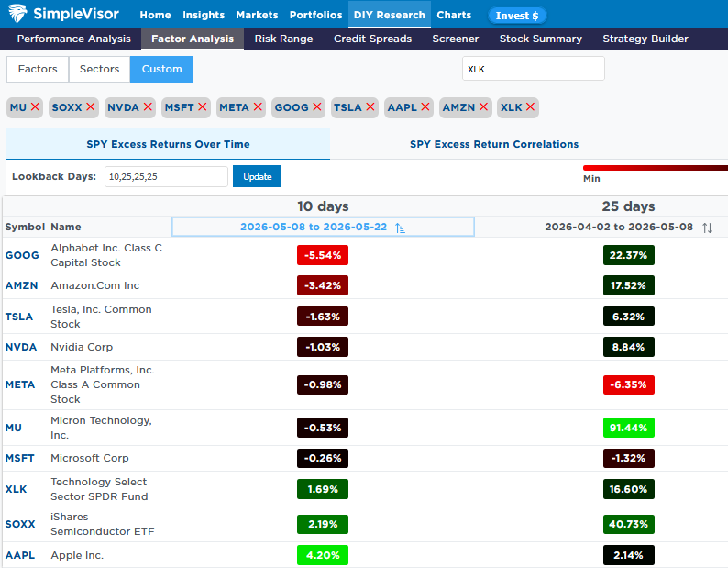Remove SOXX with its red X
This screenshot has height=568, width=728.
click(x=91, y=107)
